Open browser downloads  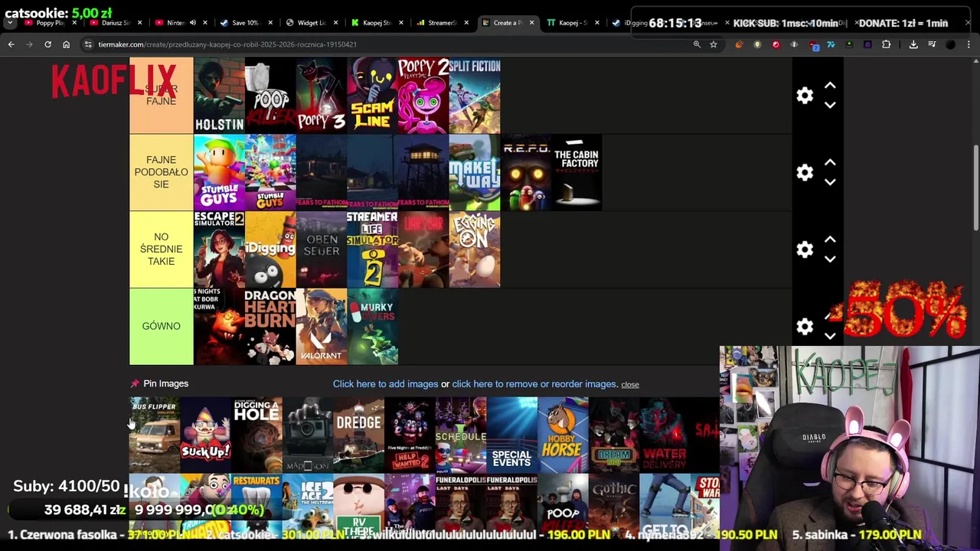tap(913, 44)
